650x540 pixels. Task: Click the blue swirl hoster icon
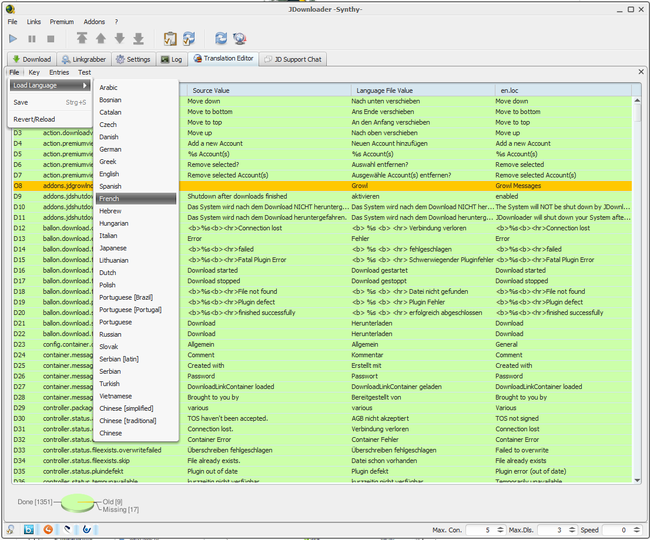87,529
